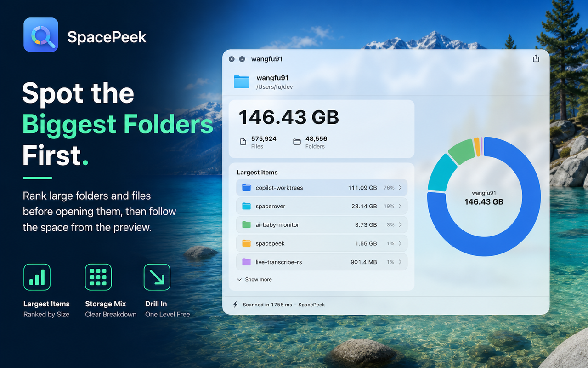Click the Biggest Folders green headline
Screen dimensions: 588x368
click(118, 125)
